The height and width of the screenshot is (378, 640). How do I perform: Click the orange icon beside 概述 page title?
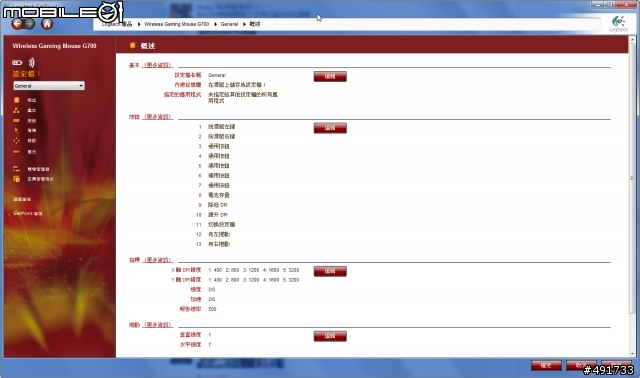[x=132, y=45]
